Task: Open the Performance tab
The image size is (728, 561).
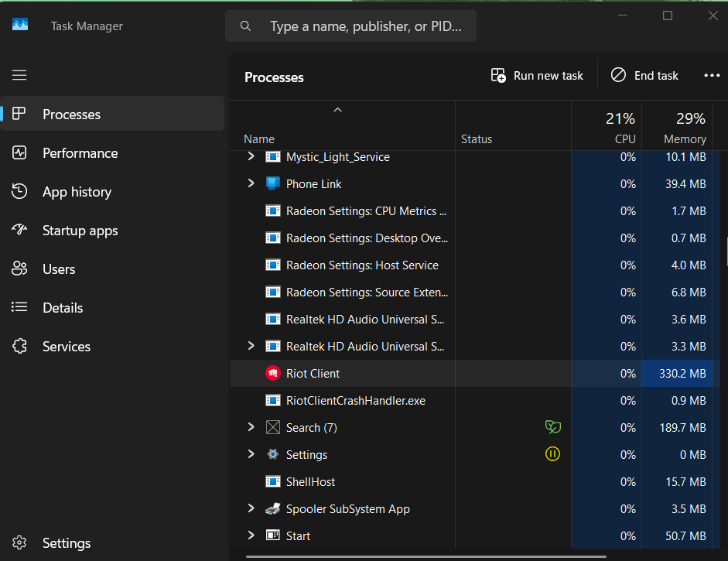Action: click(x=80, y=153)
